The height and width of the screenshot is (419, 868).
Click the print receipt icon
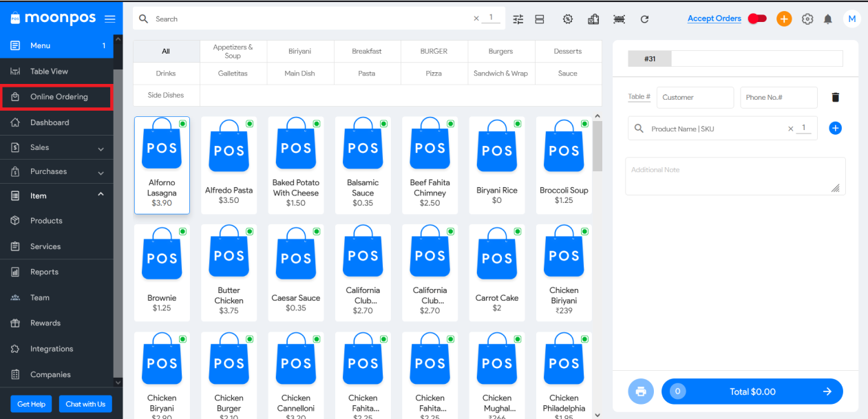click(x=641, y=391)
